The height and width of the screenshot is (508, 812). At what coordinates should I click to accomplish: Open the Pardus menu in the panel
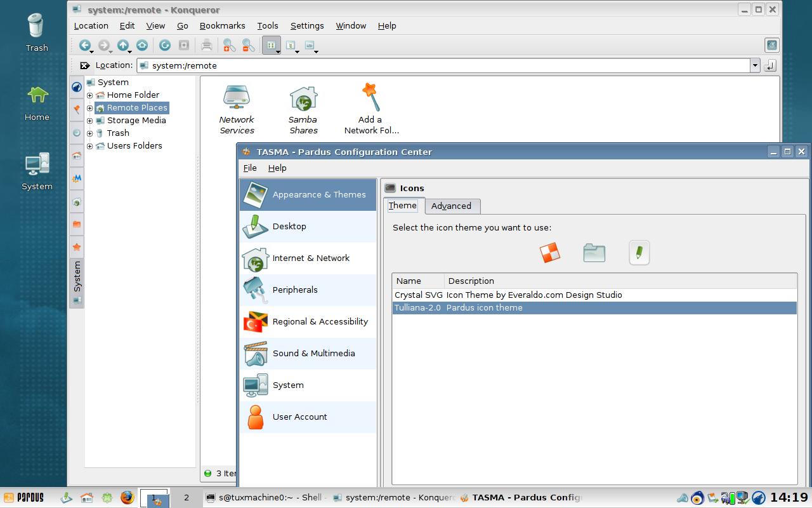(x=24, y=497)
